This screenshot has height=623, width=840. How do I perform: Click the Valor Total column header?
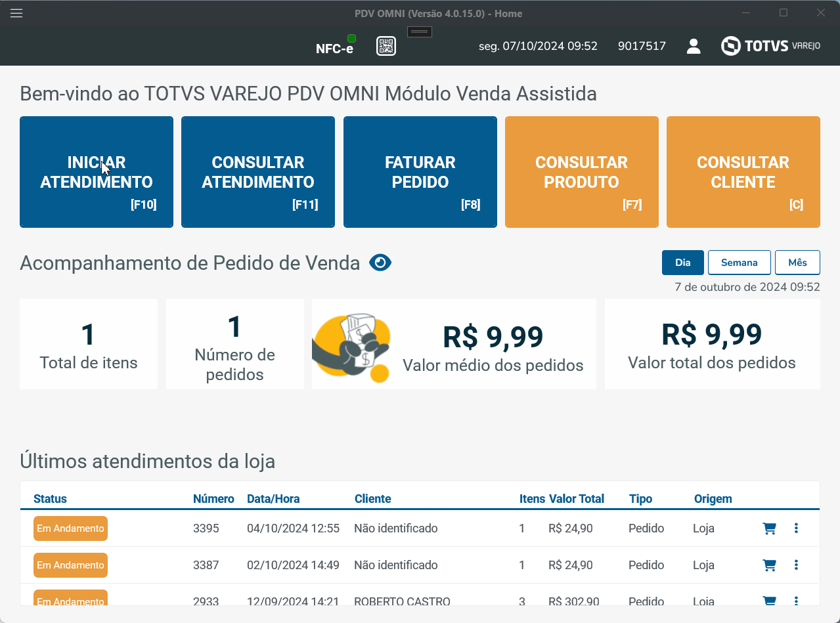[x=577, y=499]
